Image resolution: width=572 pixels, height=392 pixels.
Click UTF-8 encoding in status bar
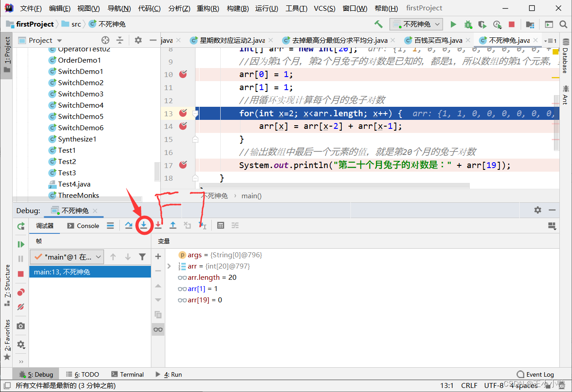tap(494, 385)
